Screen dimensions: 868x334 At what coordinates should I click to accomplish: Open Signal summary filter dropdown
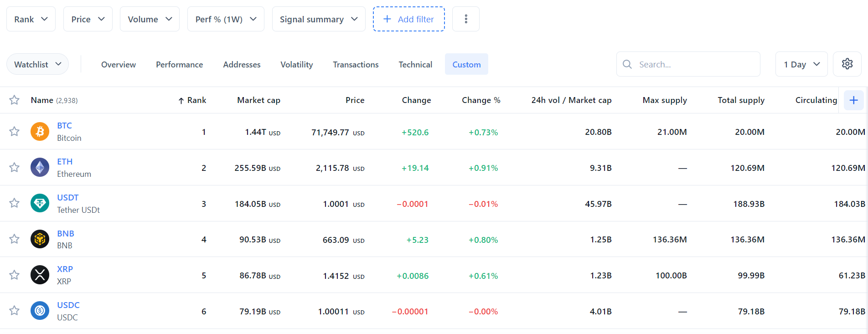(x=319, y=19)
